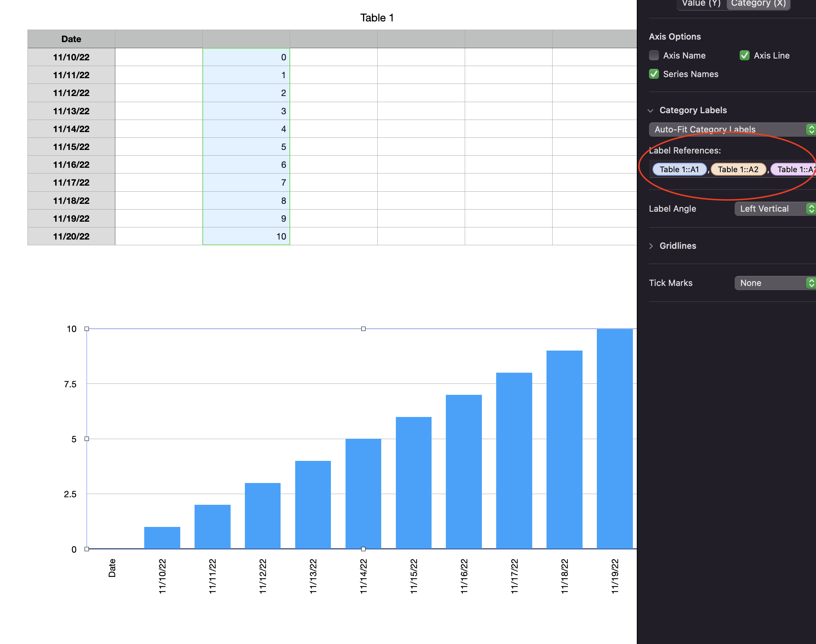The image size is (816, 644).
Task: Click the Date header cell
Action: [71, 39]
